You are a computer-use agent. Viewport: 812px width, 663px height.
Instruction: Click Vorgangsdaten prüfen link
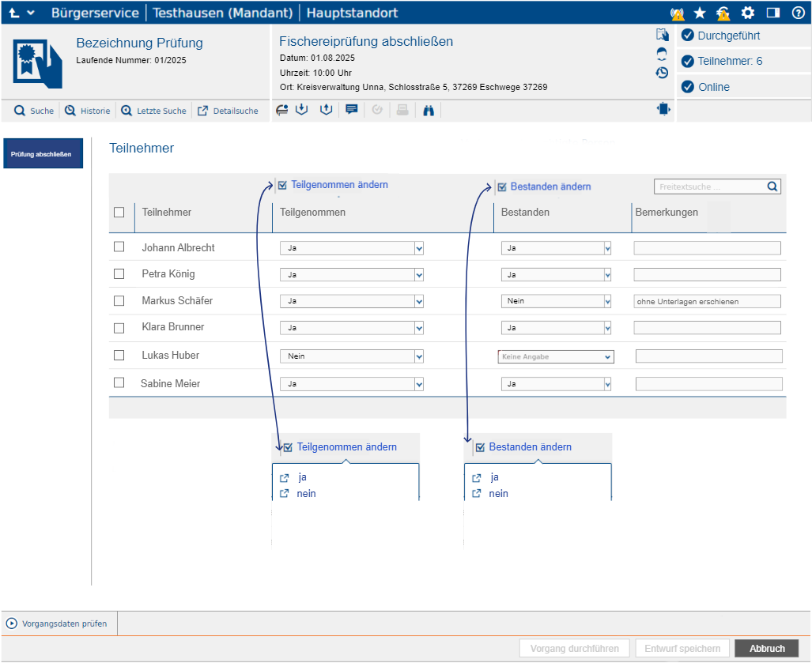tap(57, 623)
